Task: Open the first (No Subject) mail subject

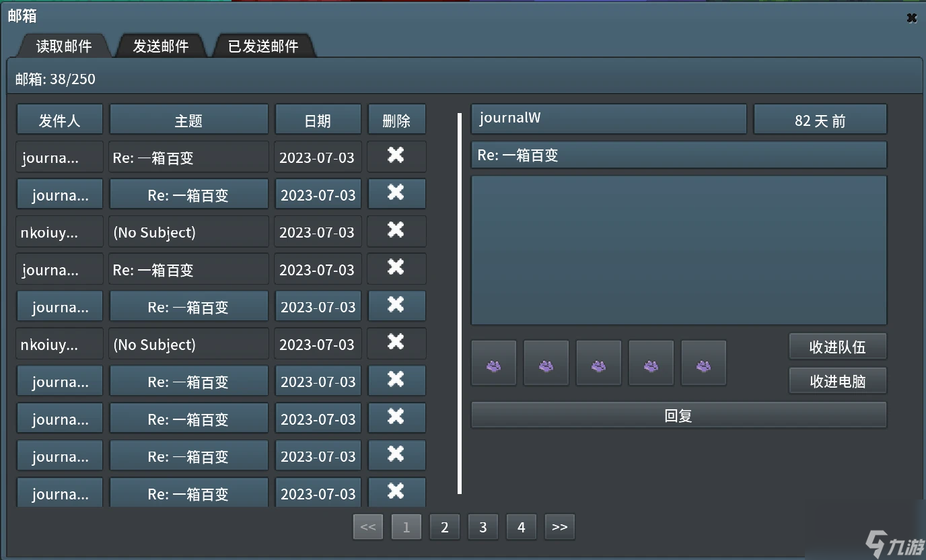Action: pyautogui.click(x=188, y=232)
